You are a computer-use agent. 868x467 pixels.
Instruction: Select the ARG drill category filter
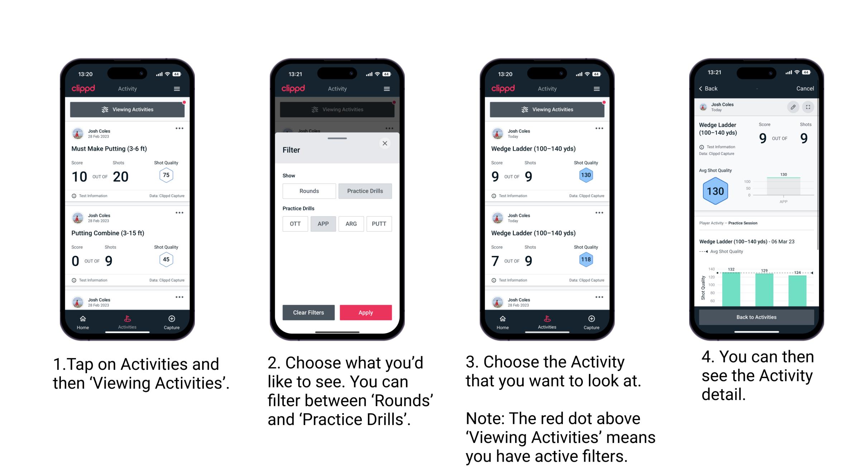click(351, 224)
